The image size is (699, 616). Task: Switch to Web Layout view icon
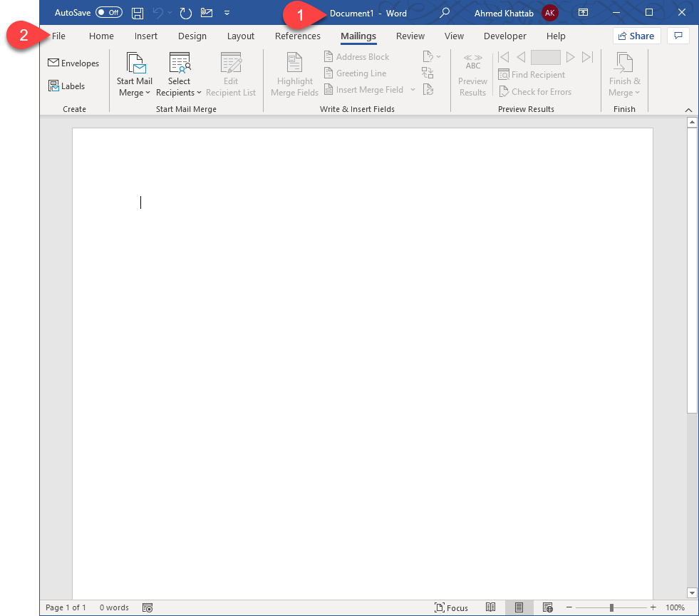(547, 607)
